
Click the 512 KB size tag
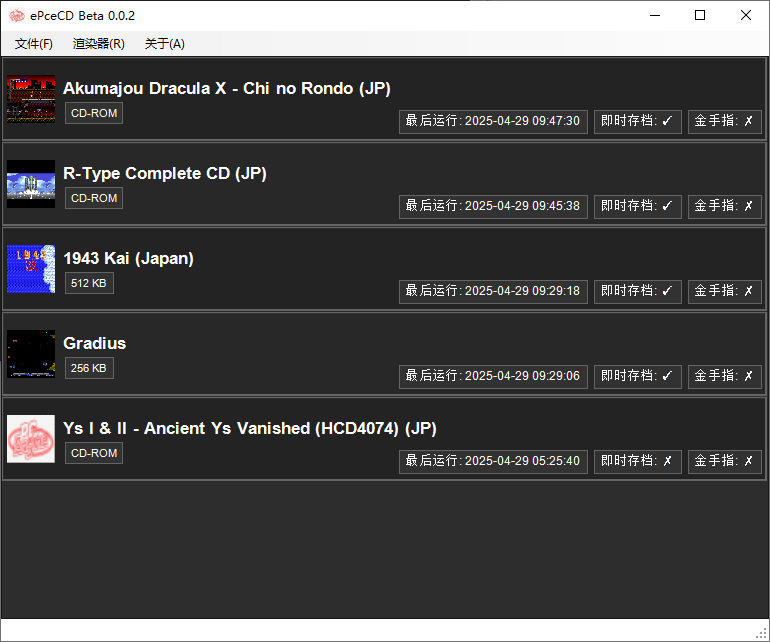[89, 283]
